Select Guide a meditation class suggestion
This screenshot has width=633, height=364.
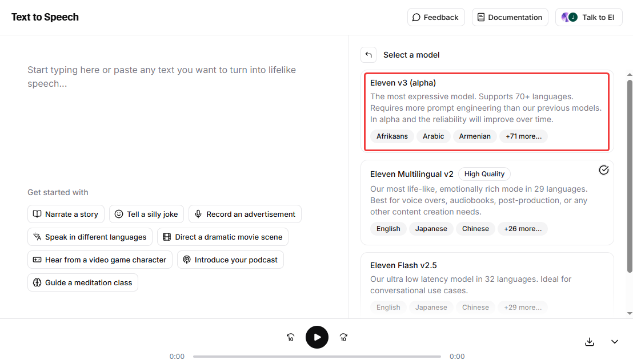click(82, 282)
